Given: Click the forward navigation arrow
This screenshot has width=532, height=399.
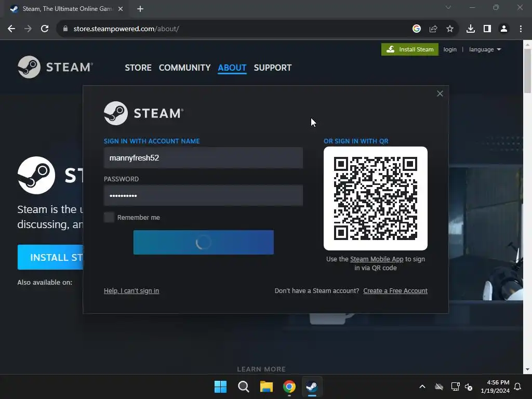Looking at the screenshot, I should (x=28, y=29).
